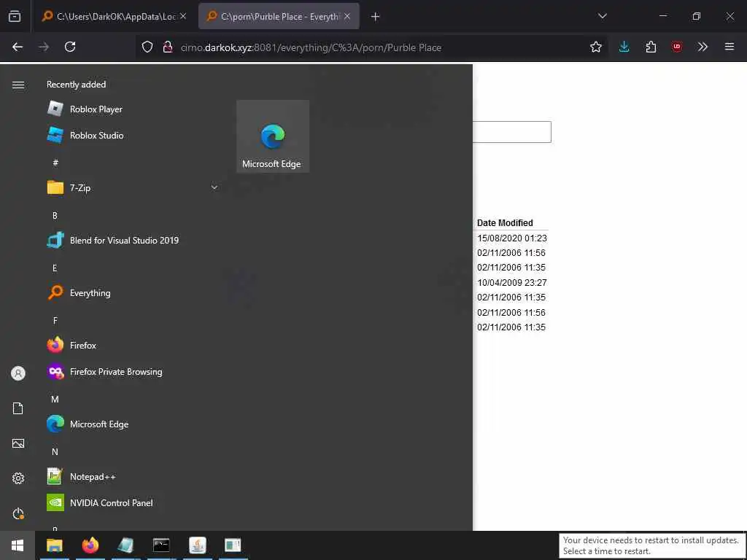Jump to the # letter section header
This screenshot has width=747, height=560.
click(55, 163)
